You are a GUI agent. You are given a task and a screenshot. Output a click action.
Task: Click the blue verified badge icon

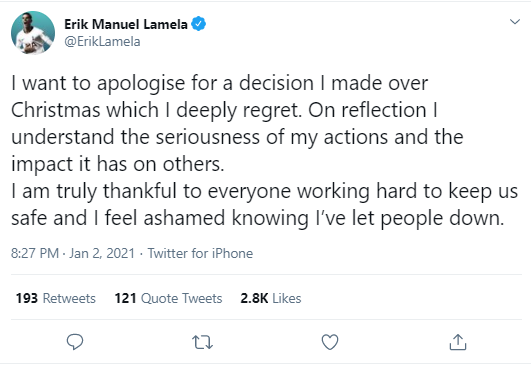[x=198, y=24]
